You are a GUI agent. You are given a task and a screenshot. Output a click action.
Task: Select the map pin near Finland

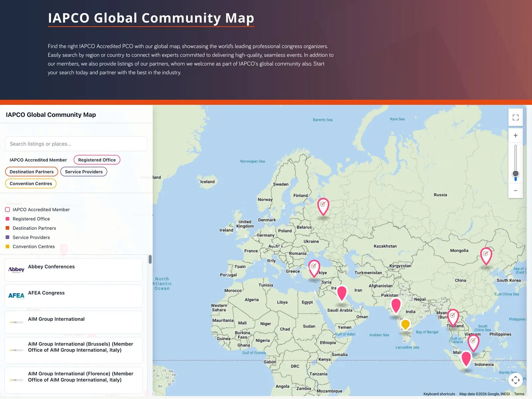pos(323,207)
